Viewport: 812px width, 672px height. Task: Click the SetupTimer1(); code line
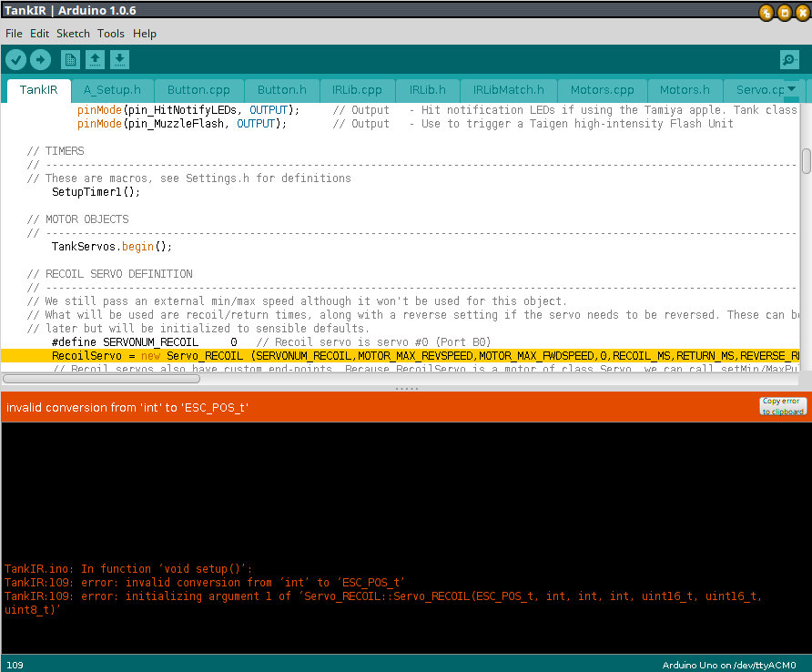coord(96,192)
